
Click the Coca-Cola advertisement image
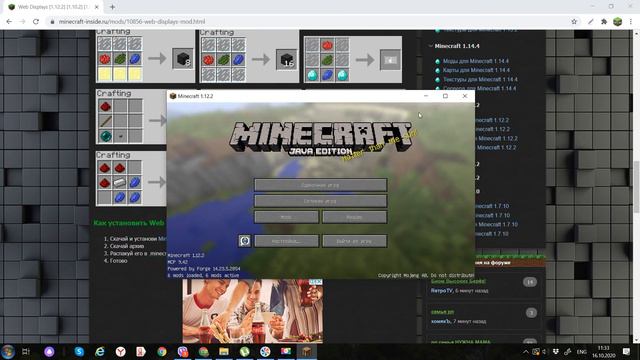253,311
